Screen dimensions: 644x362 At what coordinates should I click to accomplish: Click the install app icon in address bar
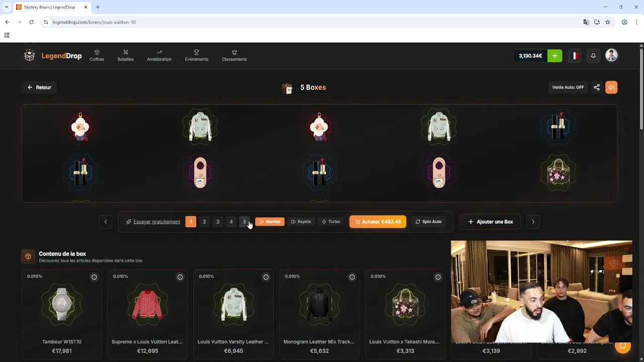click(x=597, y=22)
